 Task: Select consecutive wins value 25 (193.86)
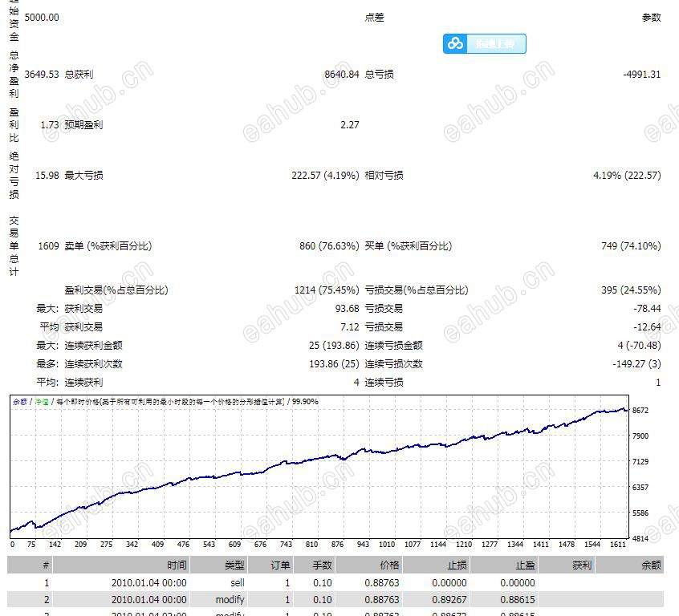pos(334,346)
